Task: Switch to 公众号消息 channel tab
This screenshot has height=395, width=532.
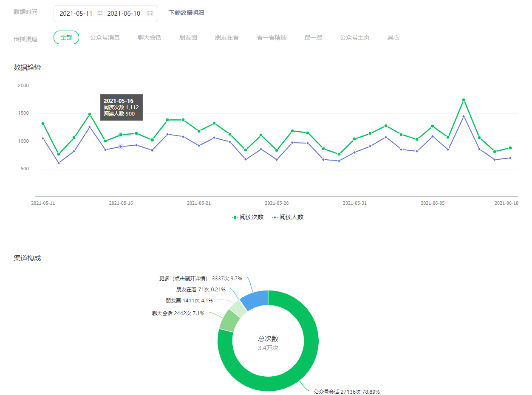Action: point(105,37)
